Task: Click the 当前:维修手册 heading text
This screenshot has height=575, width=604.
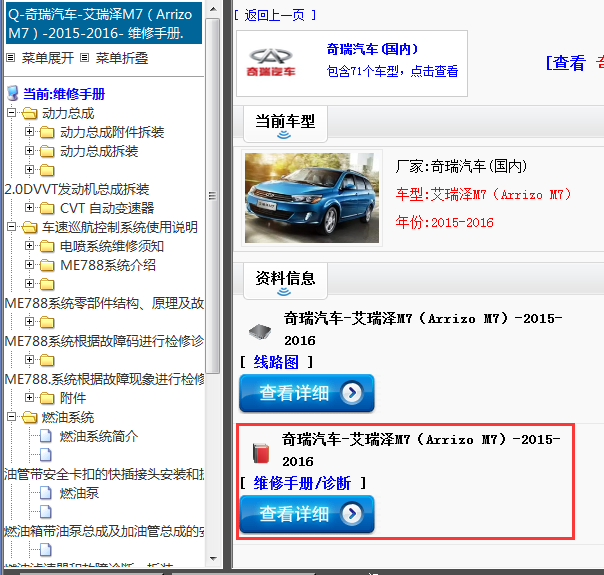Action: click(64, 94)
